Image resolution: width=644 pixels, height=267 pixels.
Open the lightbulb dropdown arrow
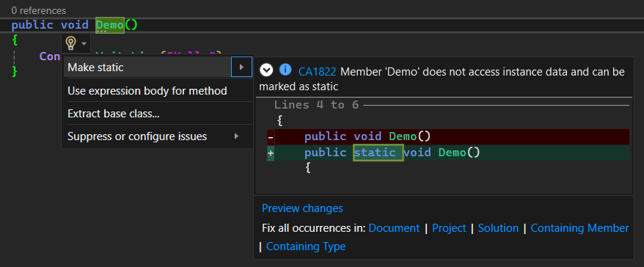(x=84, y=43)
